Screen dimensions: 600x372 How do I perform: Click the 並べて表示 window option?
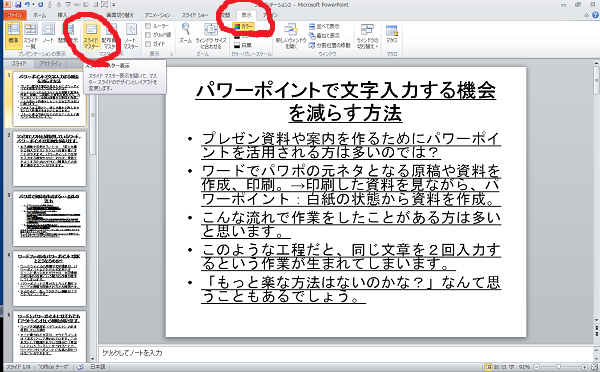[324, 26]
